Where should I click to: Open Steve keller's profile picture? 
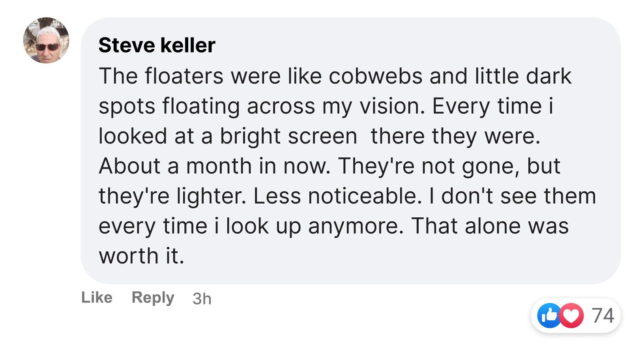click(x=46, y=40)
